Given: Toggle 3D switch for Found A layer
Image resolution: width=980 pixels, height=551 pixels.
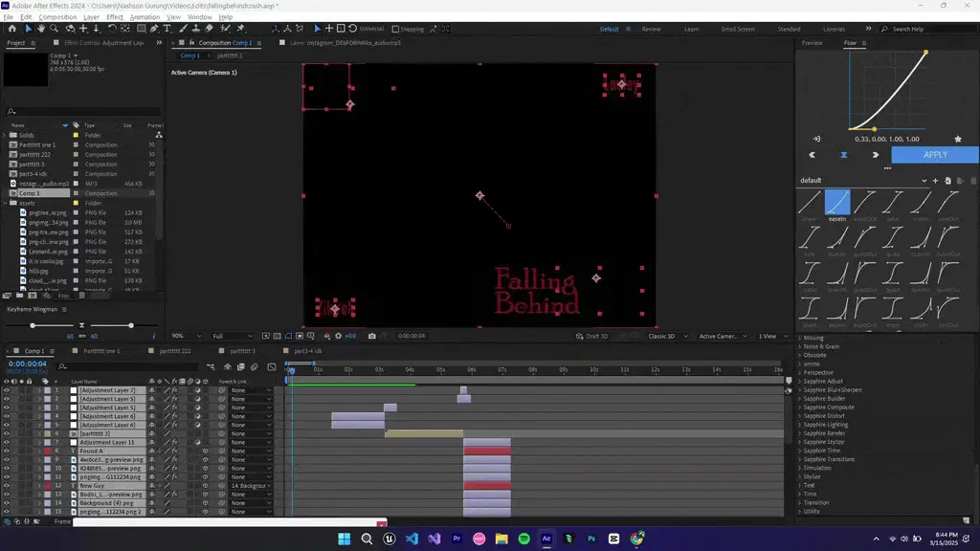Looking at the screenshot, I should (x=205, y=452).
